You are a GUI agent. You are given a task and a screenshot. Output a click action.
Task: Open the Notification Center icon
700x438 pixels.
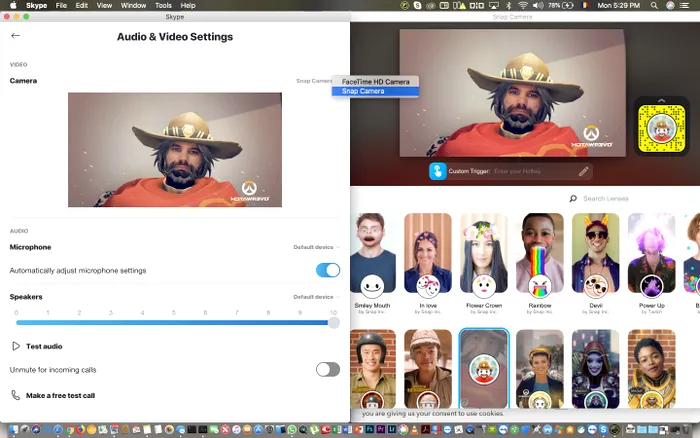point(684,5)
